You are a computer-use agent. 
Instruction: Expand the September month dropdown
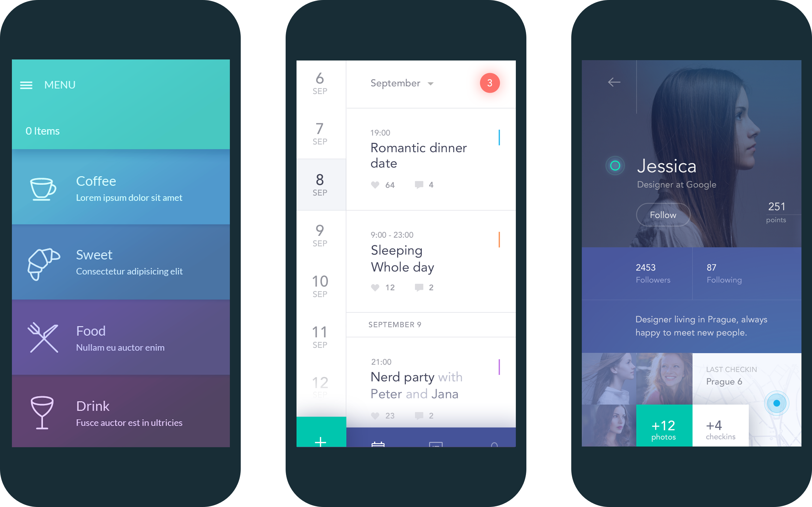coord(426,84)
